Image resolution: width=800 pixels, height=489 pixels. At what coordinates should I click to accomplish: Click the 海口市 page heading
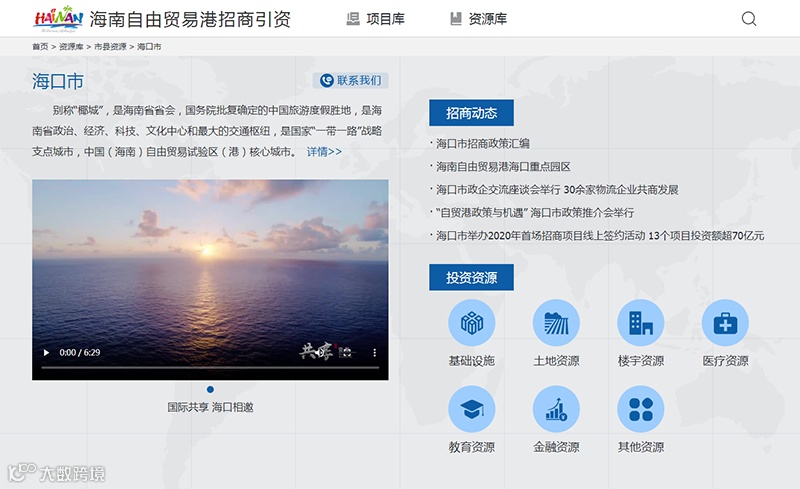pyautogui.click(x=58, y=81)
